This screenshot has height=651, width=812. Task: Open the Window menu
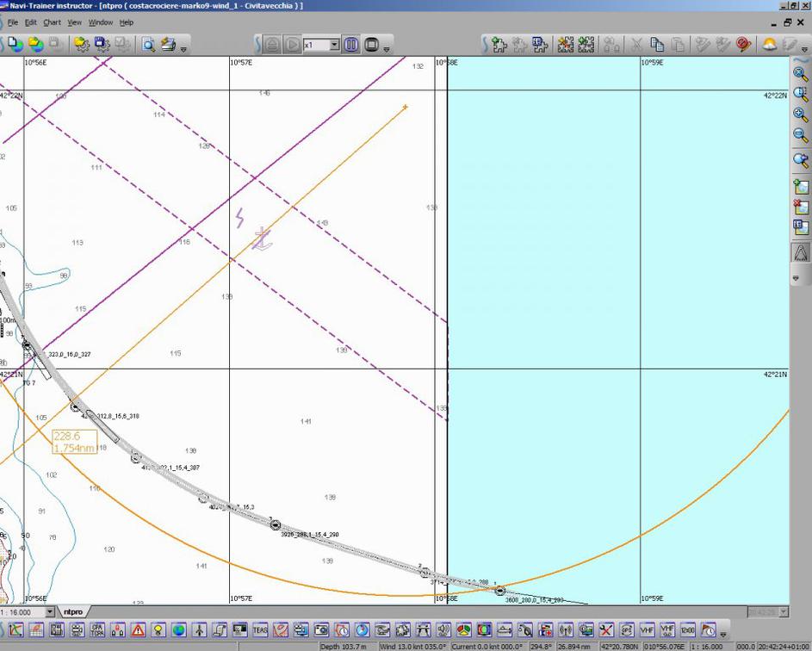coord(101,22)
